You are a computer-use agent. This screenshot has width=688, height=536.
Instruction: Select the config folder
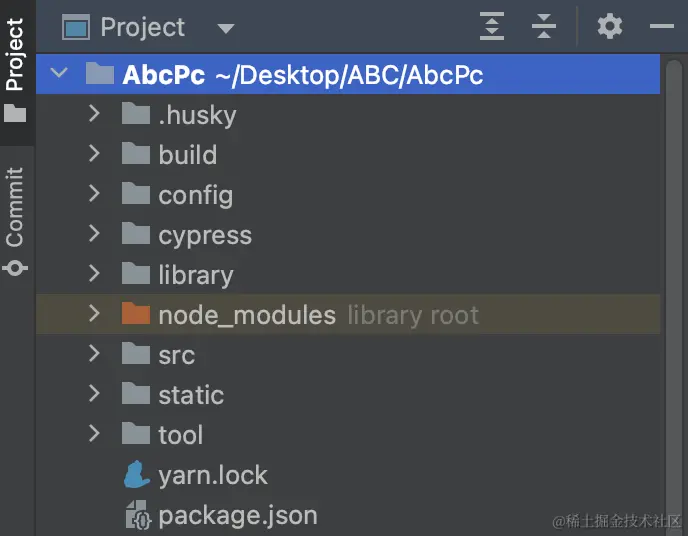[x=195, y=195]
